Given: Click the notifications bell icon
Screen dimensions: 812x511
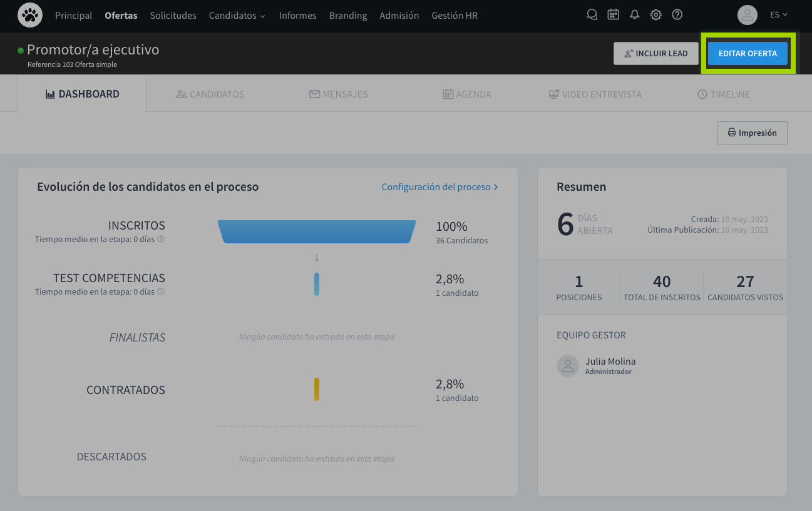Looking at the screenshot, I should coord(634,15).
